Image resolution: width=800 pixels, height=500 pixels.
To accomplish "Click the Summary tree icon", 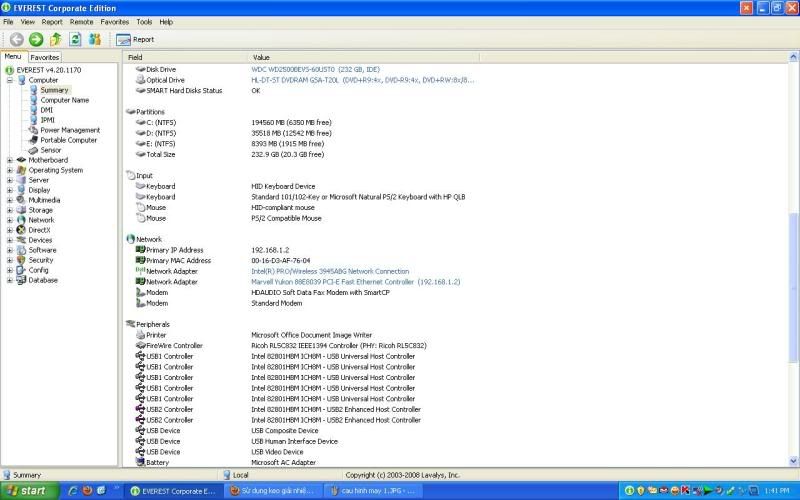I will click(33, 90).
